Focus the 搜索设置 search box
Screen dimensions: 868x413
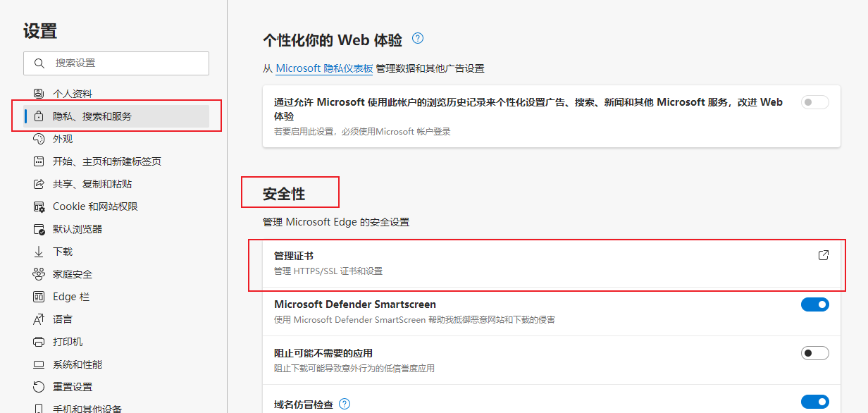127,63
